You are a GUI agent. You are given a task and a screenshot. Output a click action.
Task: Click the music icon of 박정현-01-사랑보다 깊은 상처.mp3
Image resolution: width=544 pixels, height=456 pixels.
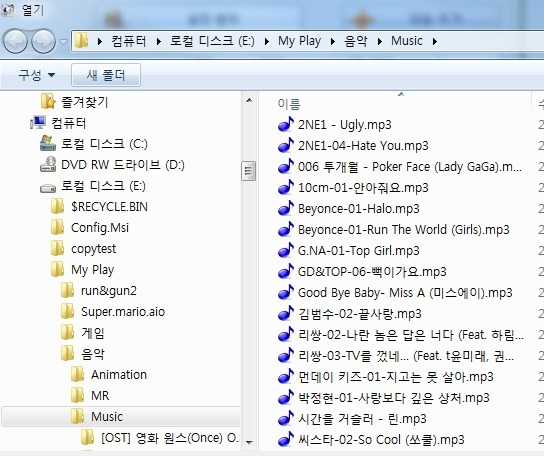[286, 398]
